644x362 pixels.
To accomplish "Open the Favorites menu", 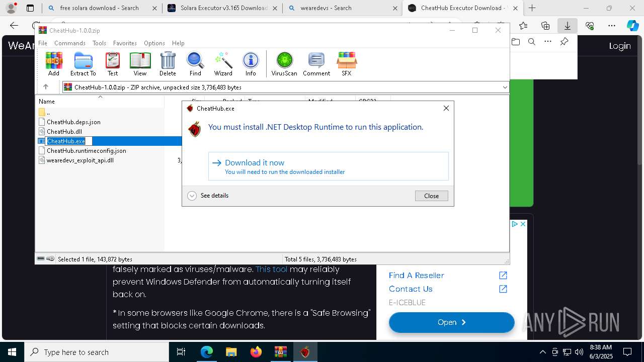I will point(125,43).
